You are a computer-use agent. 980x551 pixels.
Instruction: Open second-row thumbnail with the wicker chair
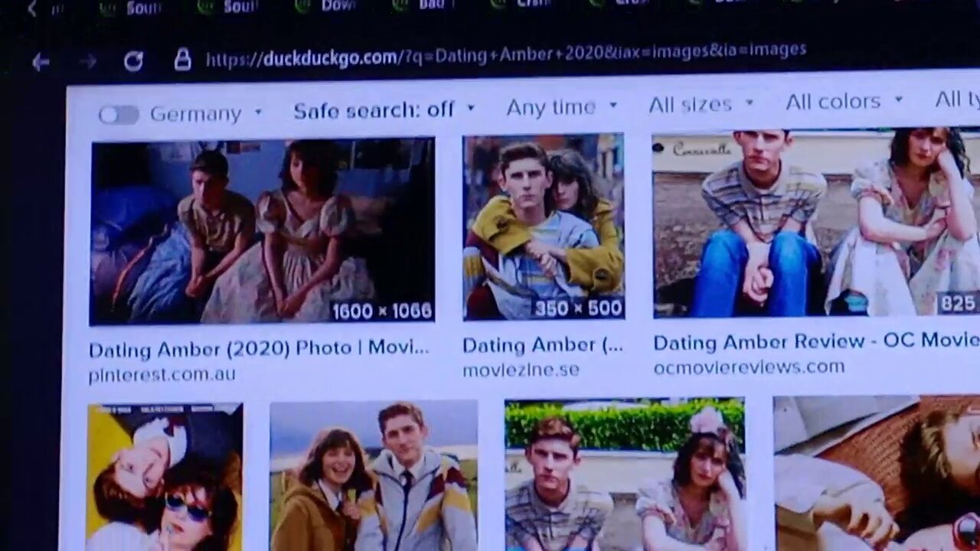pyautogui.click(x=877, y=472)
